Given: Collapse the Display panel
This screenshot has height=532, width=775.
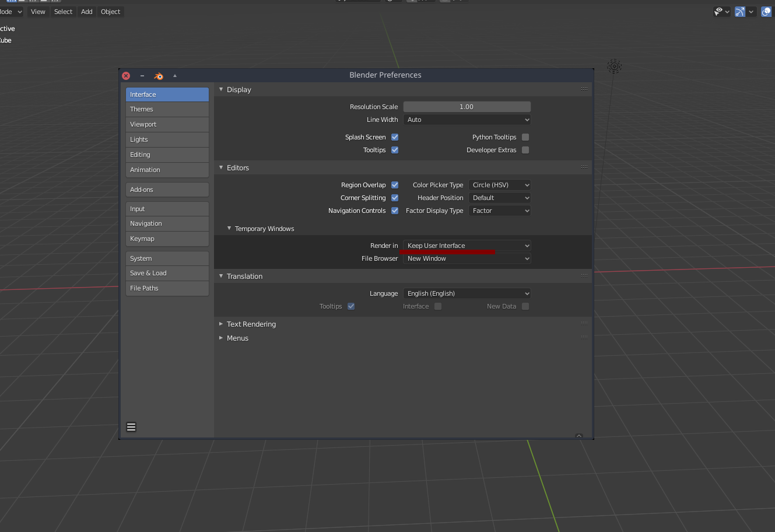Looking at the screenshot, I should [221, 89].
